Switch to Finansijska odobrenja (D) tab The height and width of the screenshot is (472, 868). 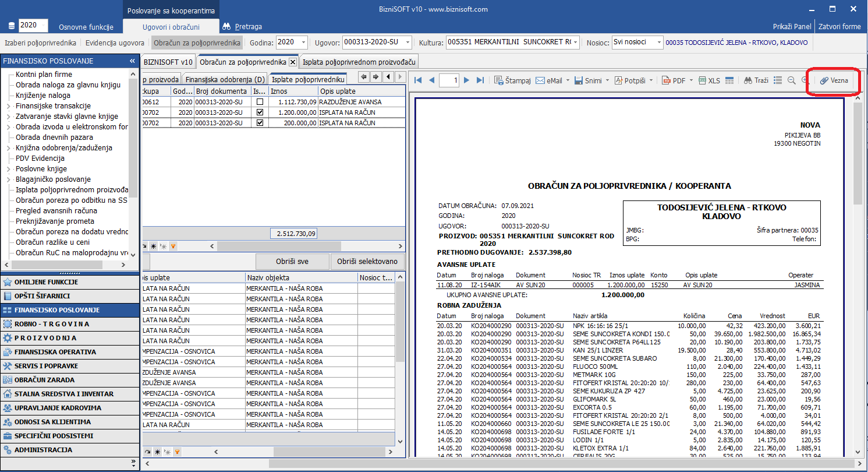225,79
